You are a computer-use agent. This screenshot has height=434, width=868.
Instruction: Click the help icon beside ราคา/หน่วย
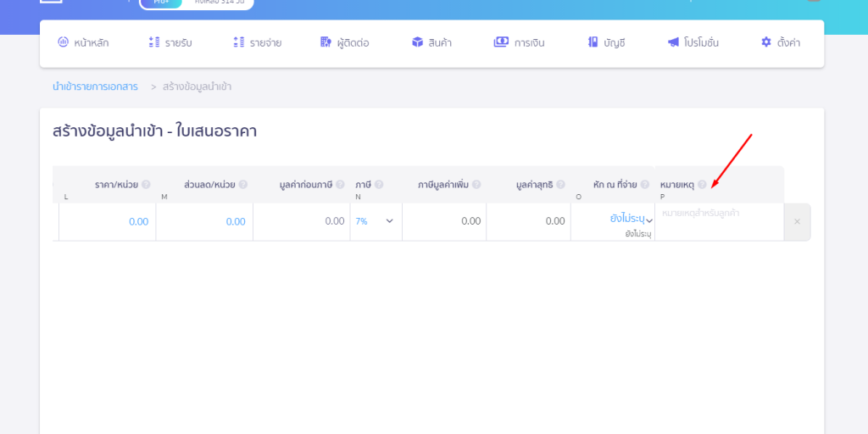tap(146, 185)
